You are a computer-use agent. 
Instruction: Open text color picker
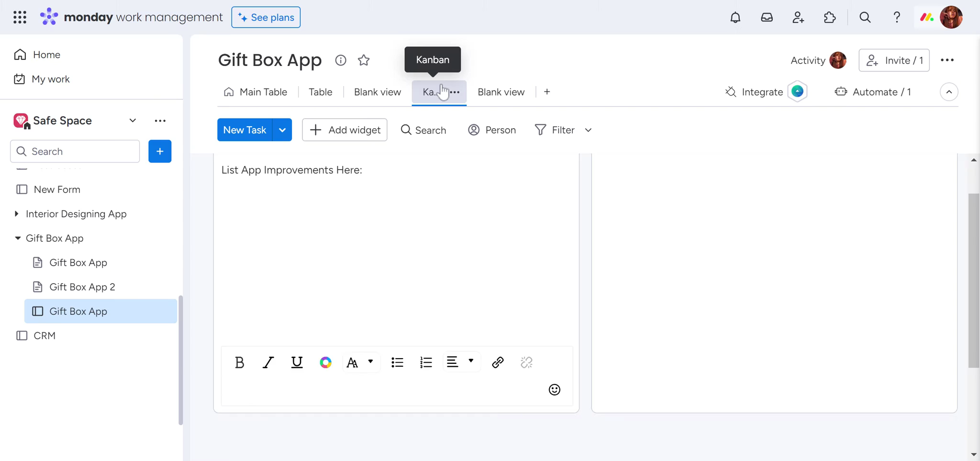tap(325, 362)
